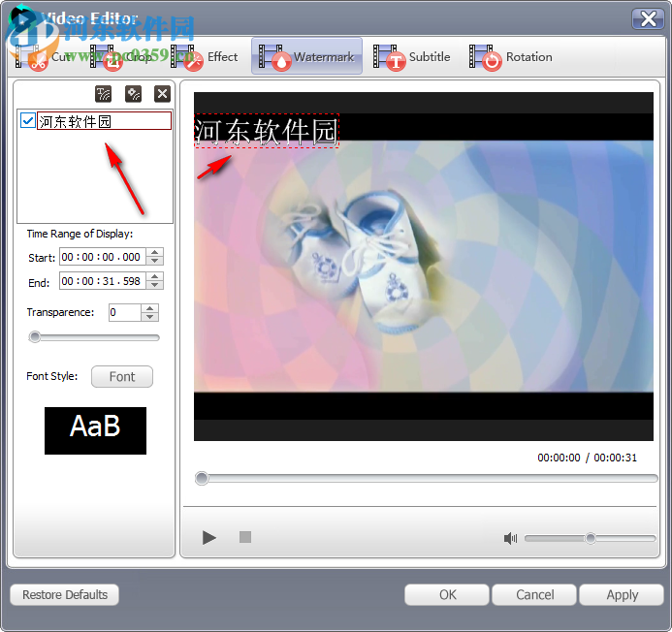Increase the Start time with up arrow
Viewport: 672px width, 632px height.
155,252
